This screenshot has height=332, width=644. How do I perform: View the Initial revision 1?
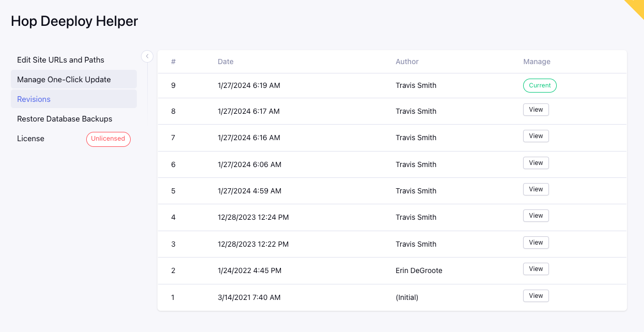pyautogui.click(x=536, y=296)
